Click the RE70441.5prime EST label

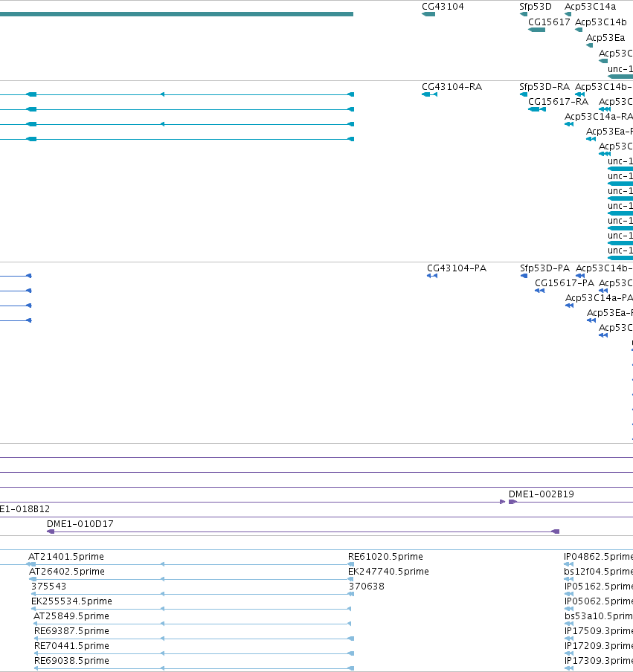click(71, 646)
